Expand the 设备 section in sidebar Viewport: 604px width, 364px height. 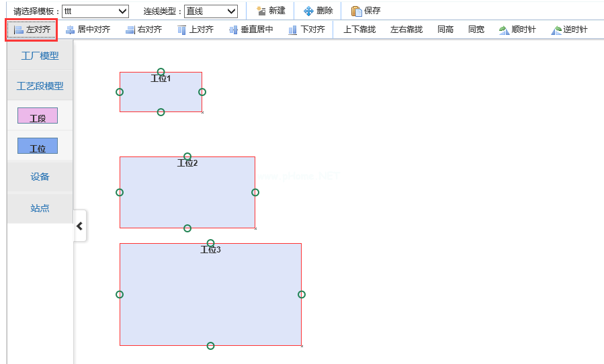pyautogui.click(x=40, y=177)
